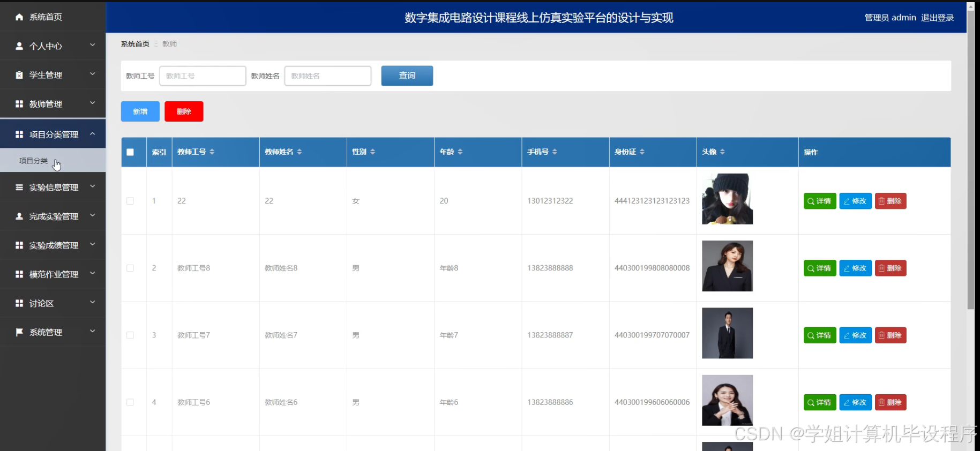Viewport: 980px width, 451px height.
Task: Click 删除 for 教师工号6
Action: click(891, 402)
